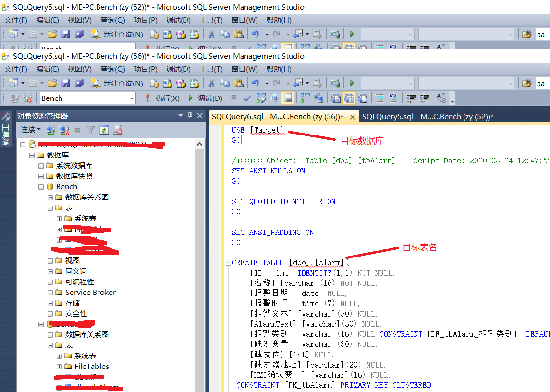Collapse the Bench database node
550x392 pixels.
click(x=41, y=187)
